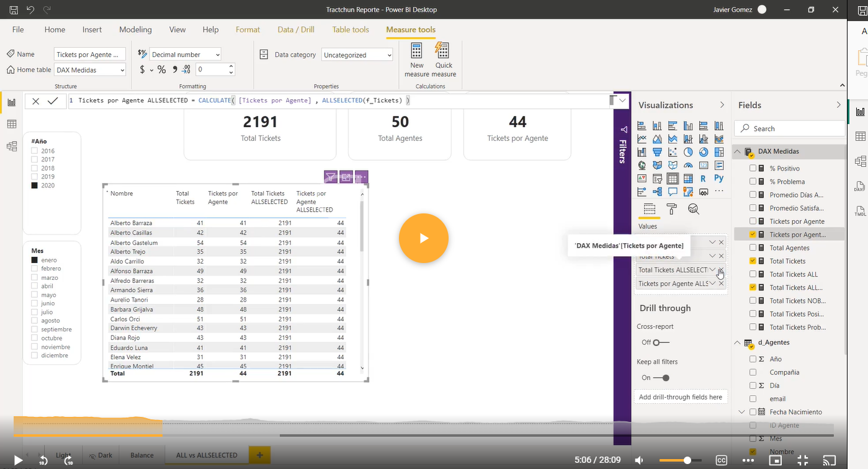
Task: Open Model view from the left sidebar
Action: pyautogui.click(x=11, y=146)
